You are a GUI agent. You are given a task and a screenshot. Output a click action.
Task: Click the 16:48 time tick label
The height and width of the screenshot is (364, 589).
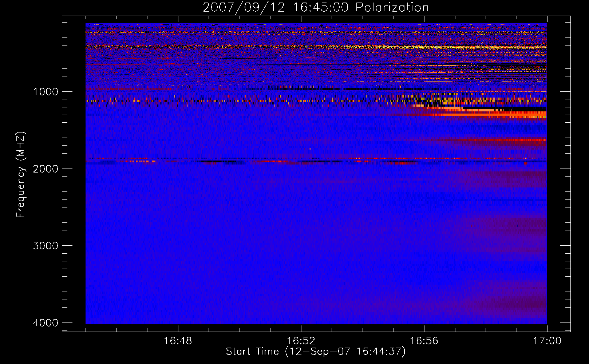click(178, 341)
